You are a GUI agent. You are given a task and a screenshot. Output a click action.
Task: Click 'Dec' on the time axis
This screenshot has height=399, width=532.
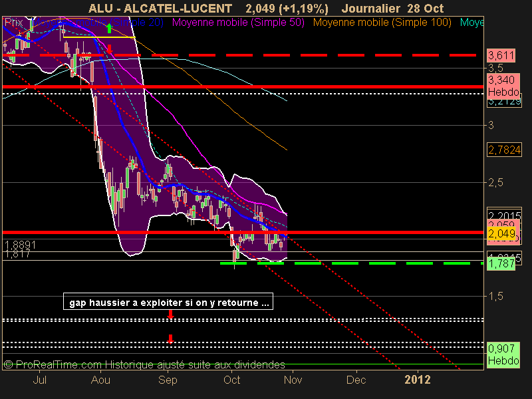click(x=356, y=380)
